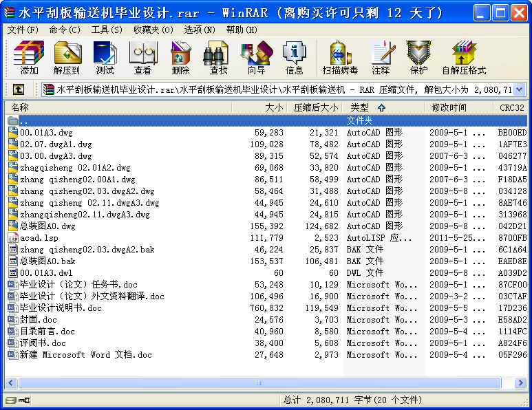532x410 pixels.
Task: Go up one folder level button
Action: [x=19, y=90]
